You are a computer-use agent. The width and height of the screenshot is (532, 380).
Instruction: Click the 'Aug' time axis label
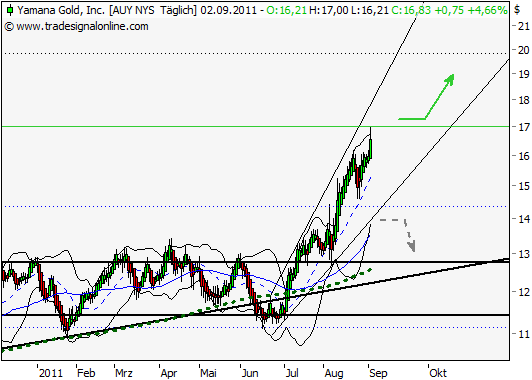[334, 373]
